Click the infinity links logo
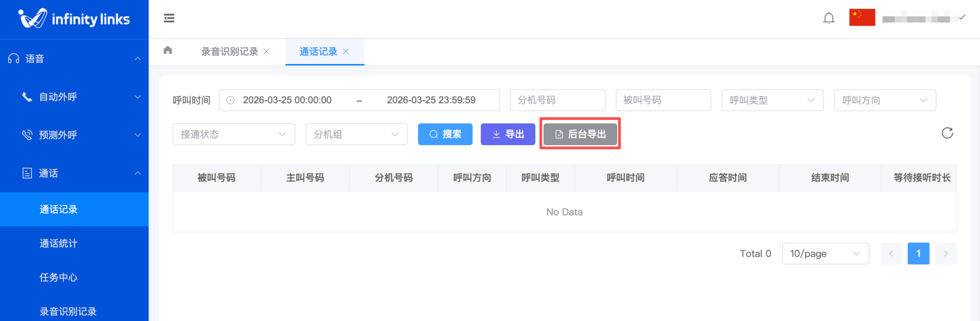This screenshot has width=980, height=321. point(74,19)
